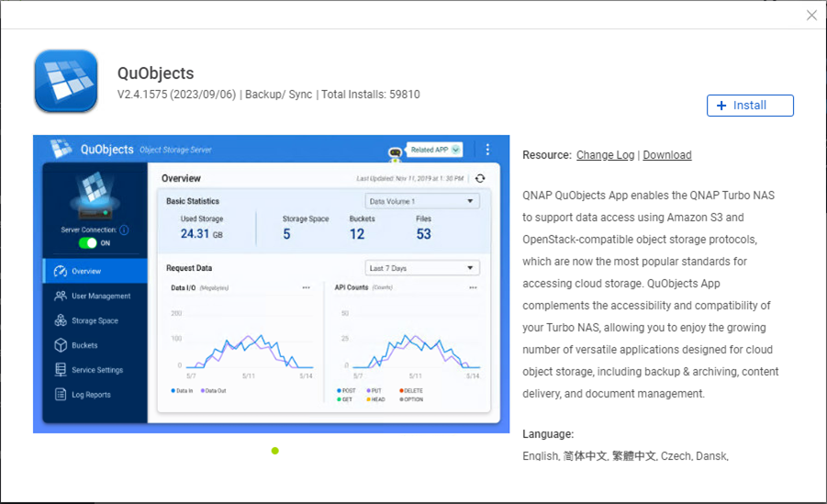The height and width of the screenshot is (504, 827).
Task: Click the QuObjects app icon
Action: coord(66,81)
